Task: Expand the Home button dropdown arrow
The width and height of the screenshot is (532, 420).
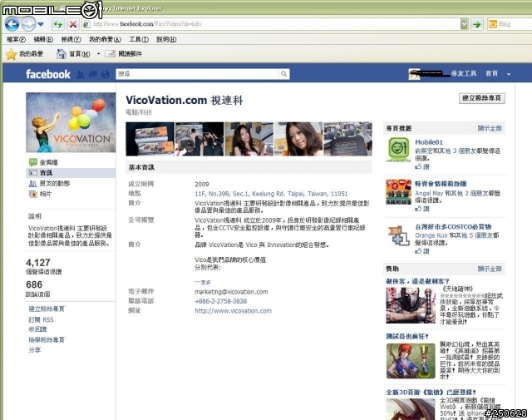Action: click(x=98, y=54)
